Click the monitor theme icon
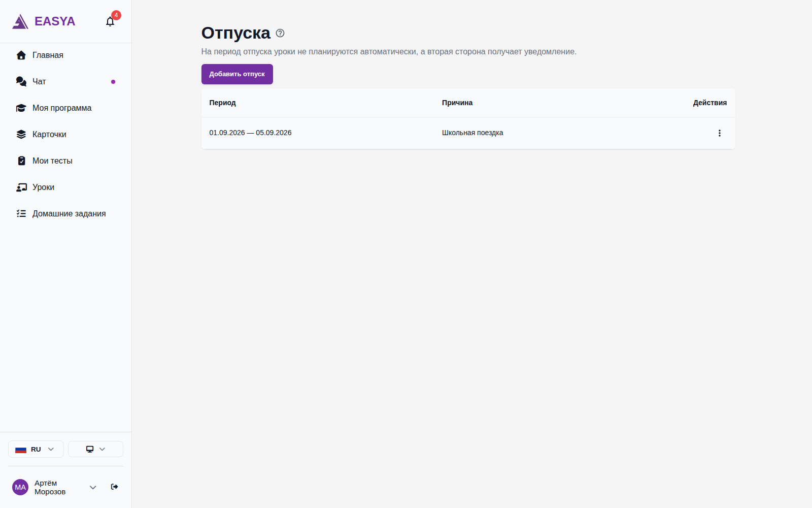 90,449
